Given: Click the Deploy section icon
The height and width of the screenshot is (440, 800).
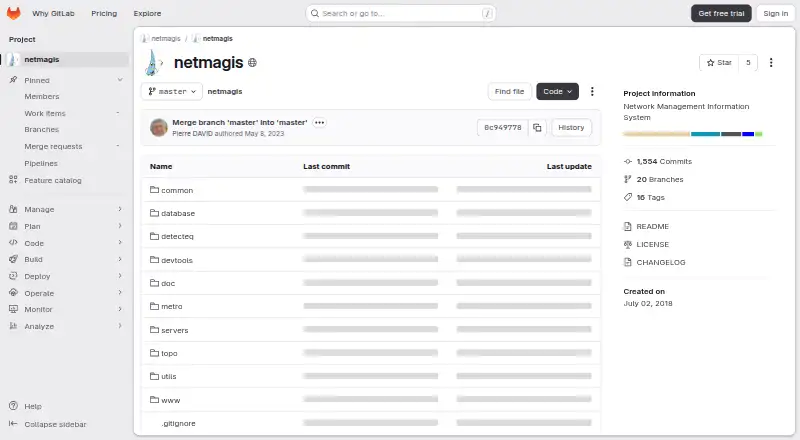Looking at the screenshot, I should tap(13, 276).
